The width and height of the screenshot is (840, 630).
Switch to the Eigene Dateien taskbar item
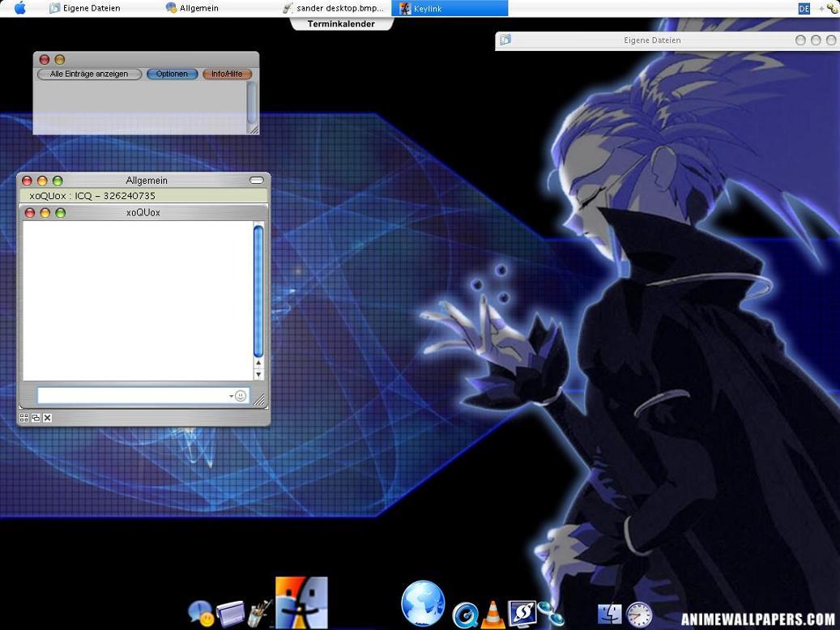tap(84, 8)
